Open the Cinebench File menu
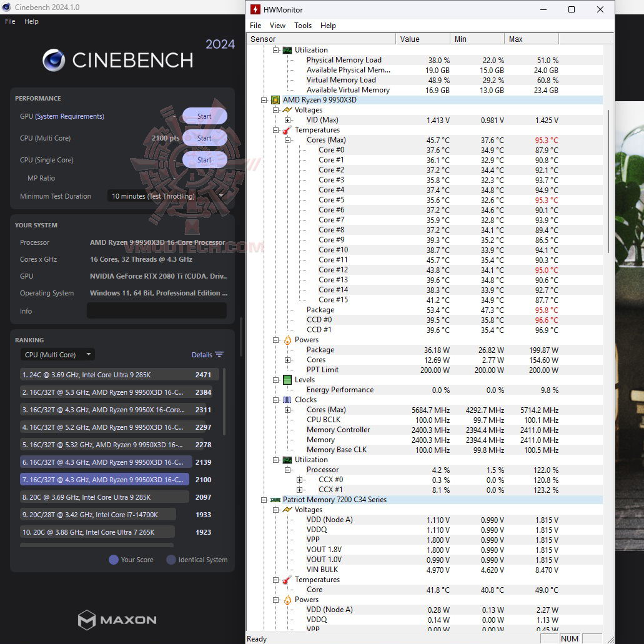The height and width of the screenshot is (644, 644). (10, 21)
